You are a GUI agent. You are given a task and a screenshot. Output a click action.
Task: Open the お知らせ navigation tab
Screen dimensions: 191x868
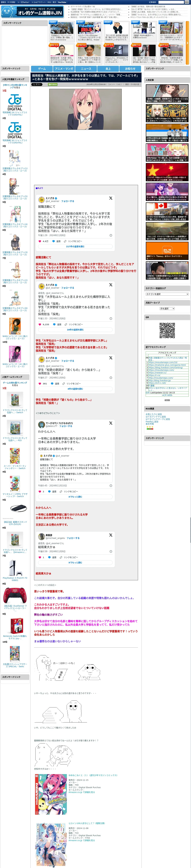coord(130,69)
